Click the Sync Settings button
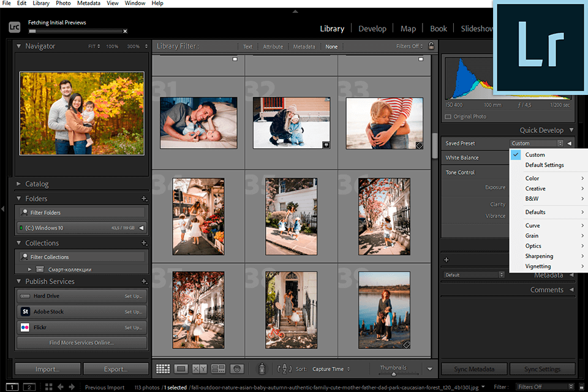 click(x=542, y=369)
